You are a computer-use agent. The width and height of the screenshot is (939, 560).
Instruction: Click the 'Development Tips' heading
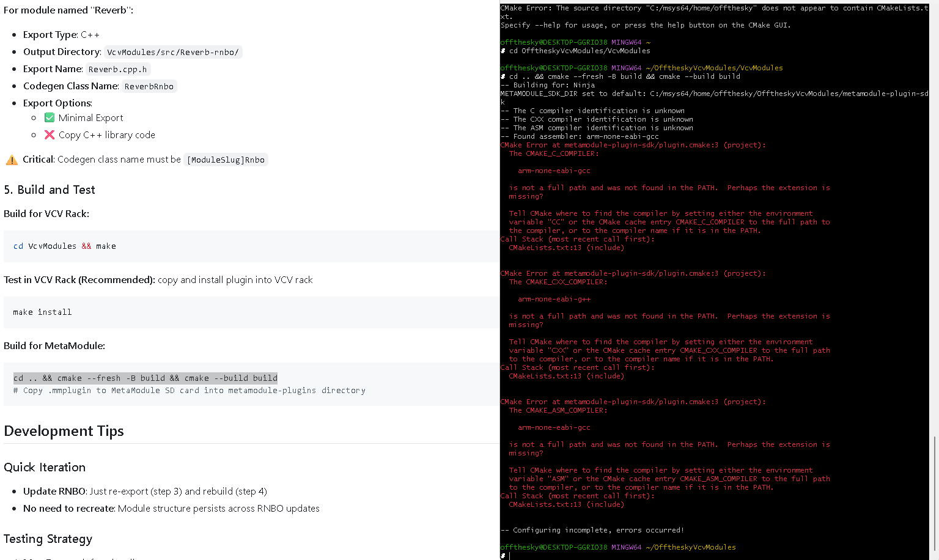point(64,431)
